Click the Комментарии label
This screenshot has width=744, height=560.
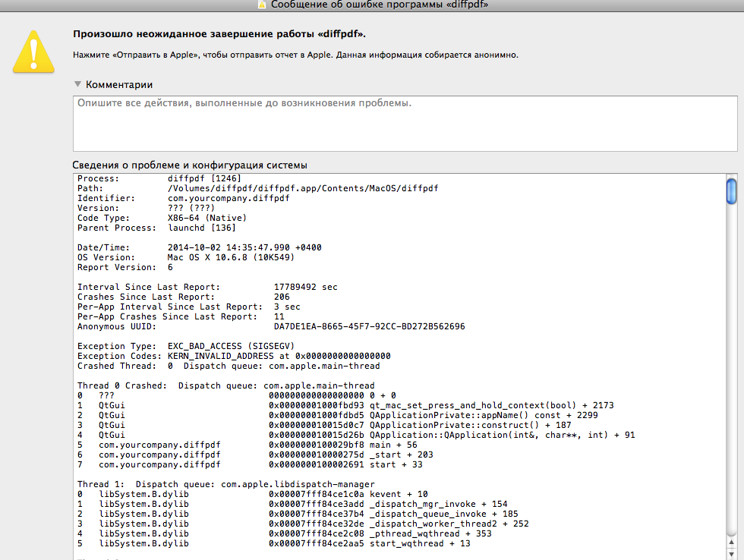pos(119,84)
